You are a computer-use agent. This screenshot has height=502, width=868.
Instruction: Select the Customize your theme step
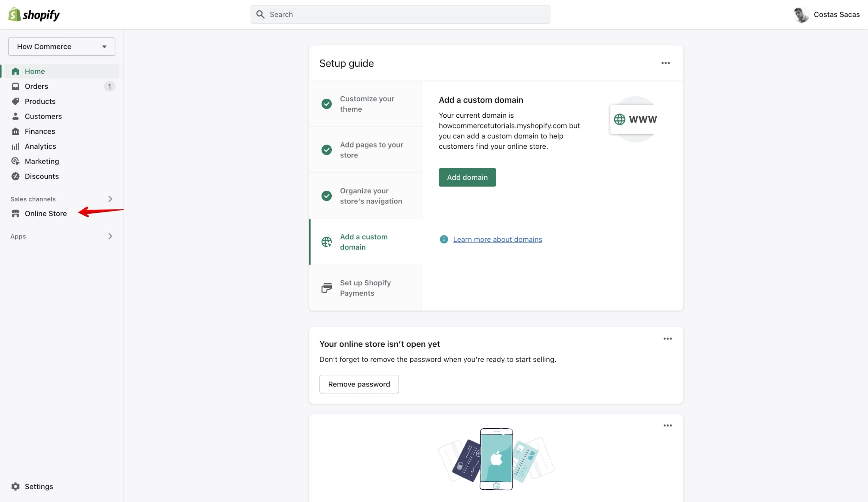coord(365,104)
